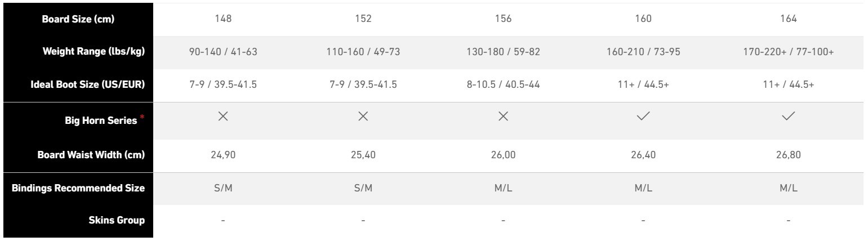The width and height of the screenshot is (868, 241).
Task: Click the checkmark in the 164 column
Action: tap(789, 116)
